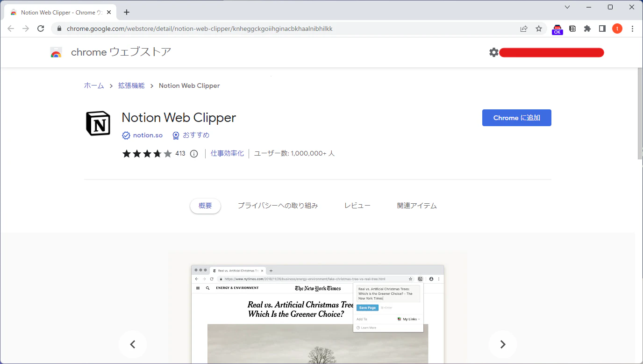Bookmark this page with the star icon

click(x=539, y=29)
